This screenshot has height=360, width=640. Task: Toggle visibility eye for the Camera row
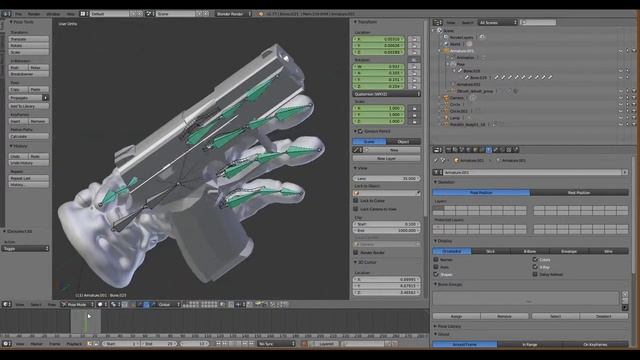621,98
